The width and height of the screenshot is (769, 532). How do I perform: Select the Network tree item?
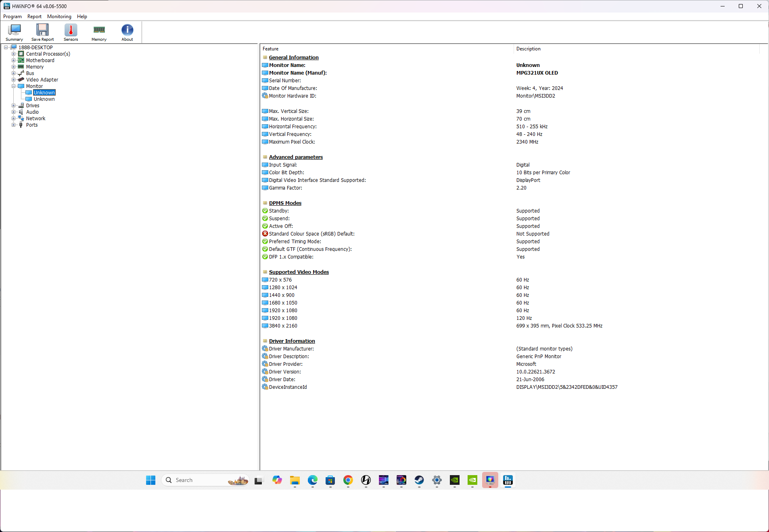[x=36, y=119]
